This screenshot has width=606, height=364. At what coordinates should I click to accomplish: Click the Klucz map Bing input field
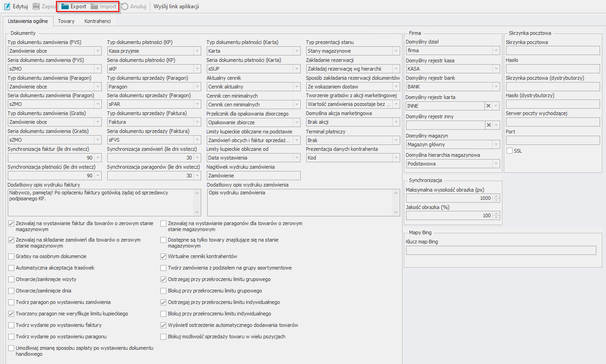tap(501, 250)
